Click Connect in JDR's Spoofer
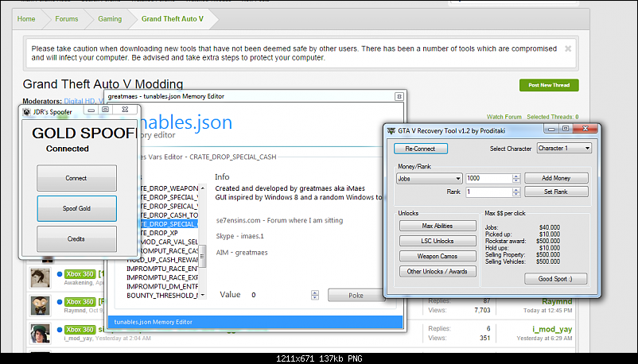Image resolution: width=638 pixels, height=364 pixels. [76, 178]
